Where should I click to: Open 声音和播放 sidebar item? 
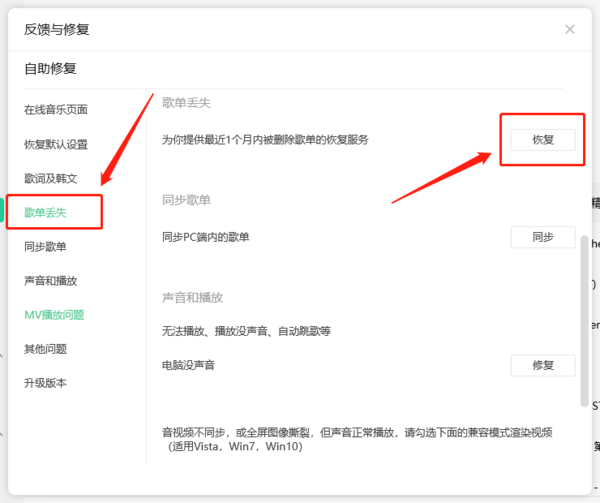coord(50,280)
